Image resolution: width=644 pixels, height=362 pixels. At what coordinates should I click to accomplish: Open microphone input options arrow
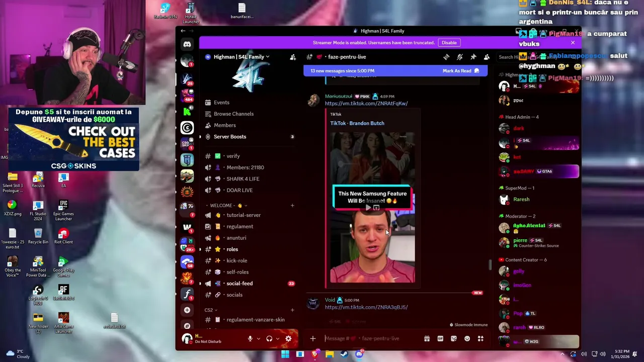[x=258, y=339]
